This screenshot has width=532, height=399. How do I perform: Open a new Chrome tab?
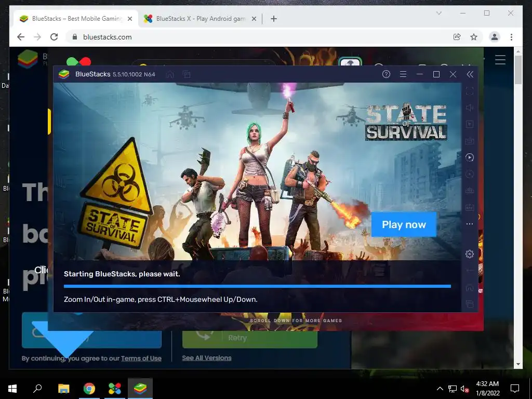pos(274,19)
